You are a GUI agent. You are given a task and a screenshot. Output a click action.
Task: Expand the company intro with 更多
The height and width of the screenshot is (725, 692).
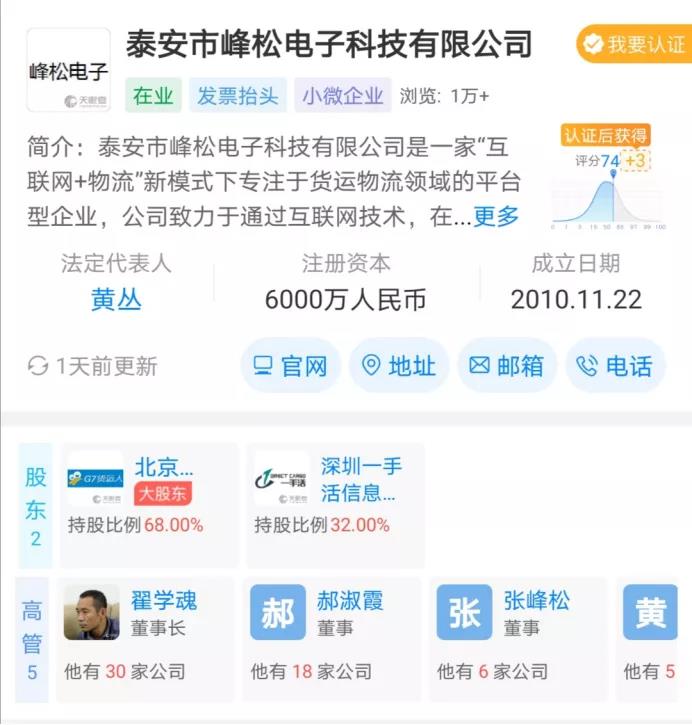coord(496,216)
